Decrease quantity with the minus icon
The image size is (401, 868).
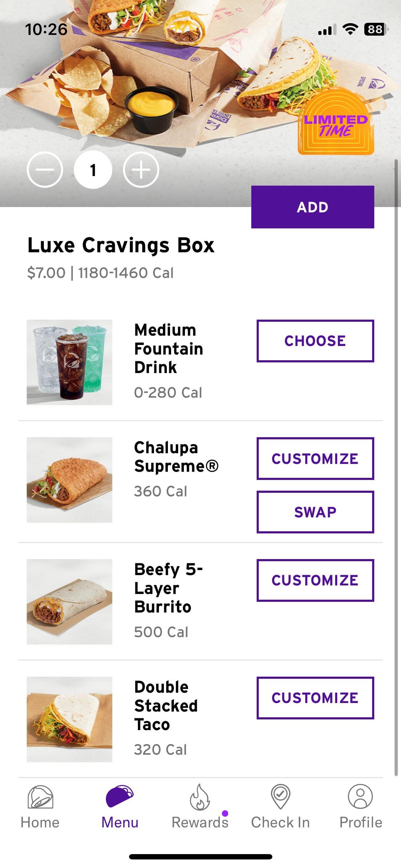click(45, 170)
